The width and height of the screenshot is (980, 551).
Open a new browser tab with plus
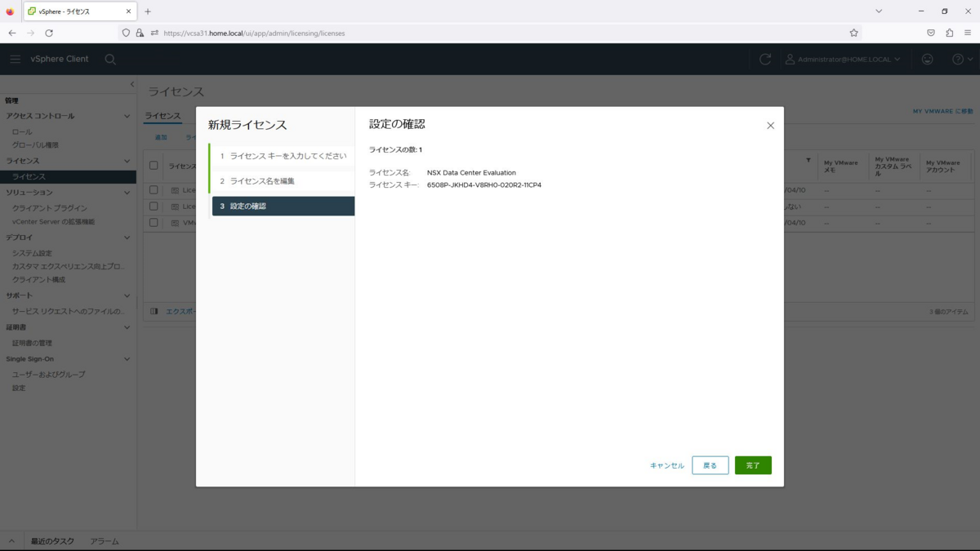point(148,11)
